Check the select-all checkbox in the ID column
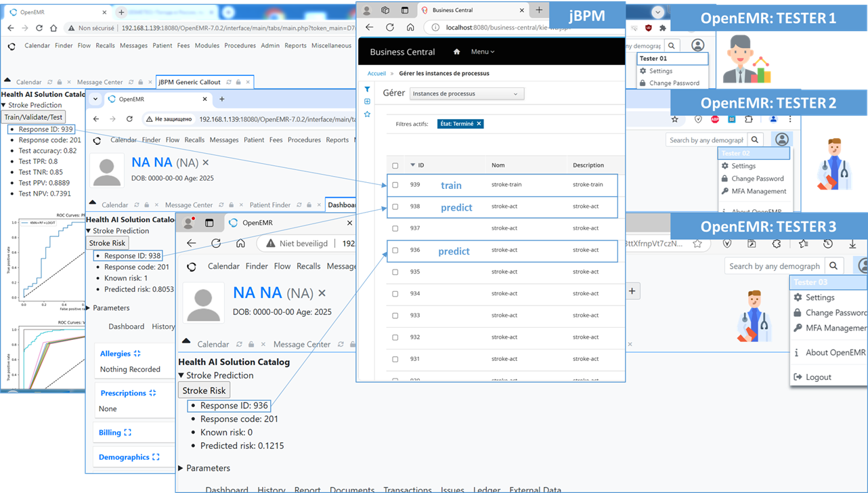This screenshot has height=493, width=868. click(x=396, y=165)
